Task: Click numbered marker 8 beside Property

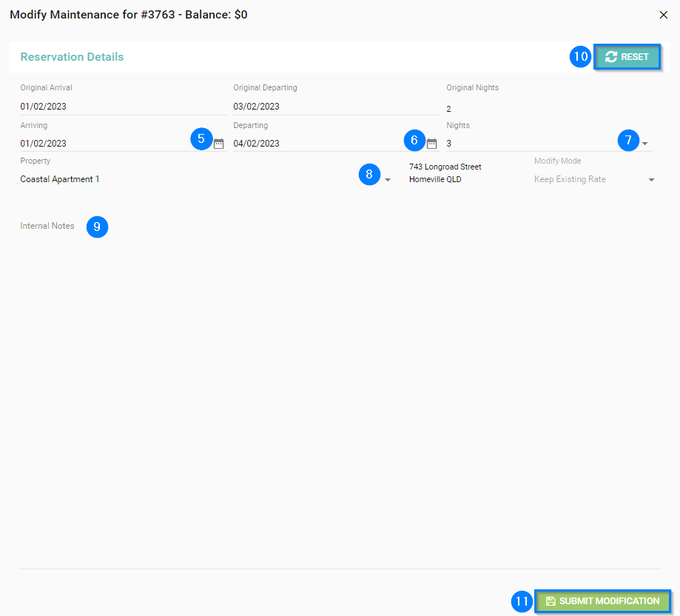Action: coord(369,175)
